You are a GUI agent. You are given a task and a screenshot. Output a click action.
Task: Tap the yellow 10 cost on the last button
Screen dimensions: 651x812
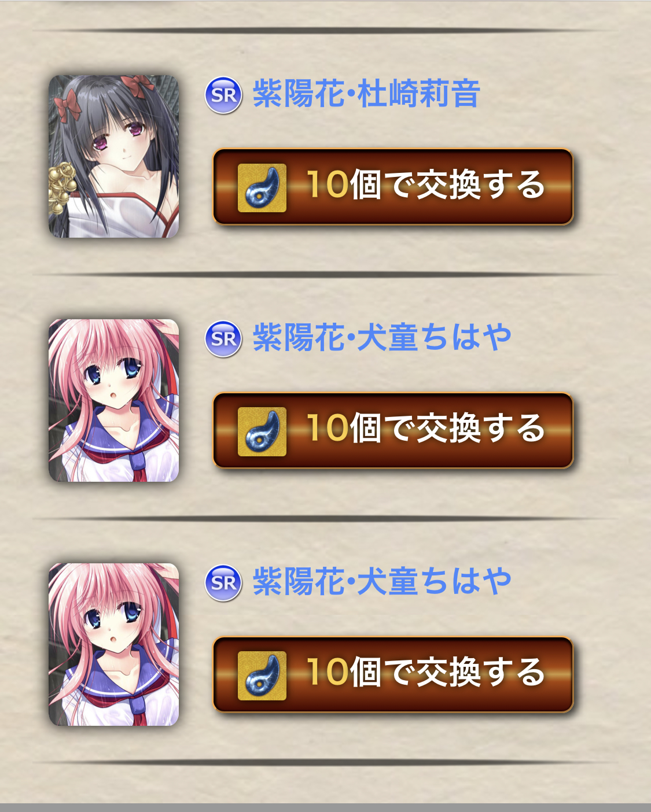pos(328,672)
